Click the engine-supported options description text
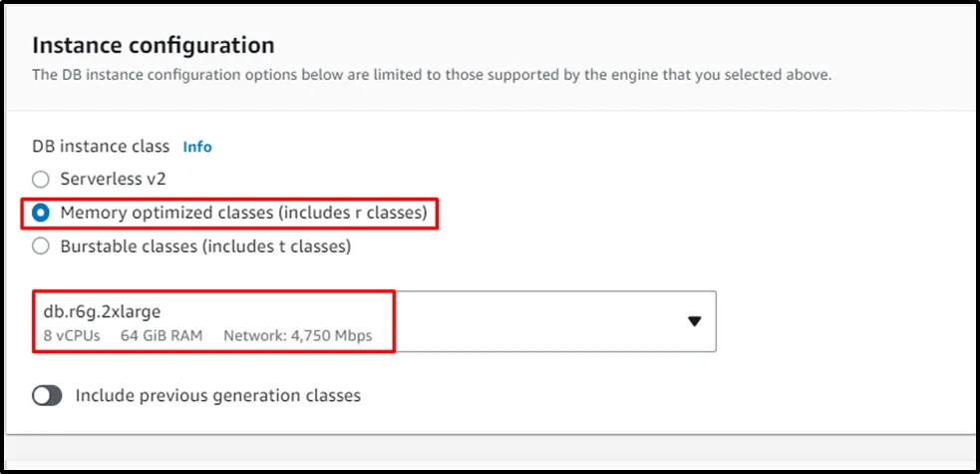This screenshot has height=474, width=980. coord(432,75)
